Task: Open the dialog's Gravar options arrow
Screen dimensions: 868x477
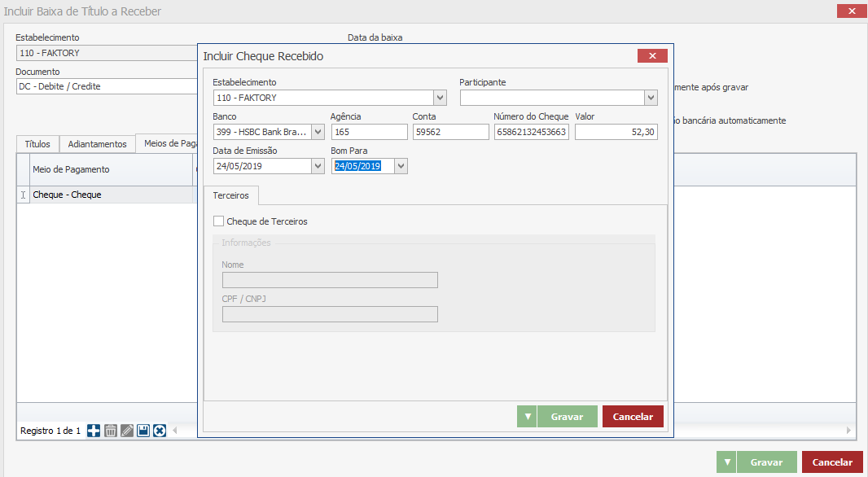Action: coord(528,417)
